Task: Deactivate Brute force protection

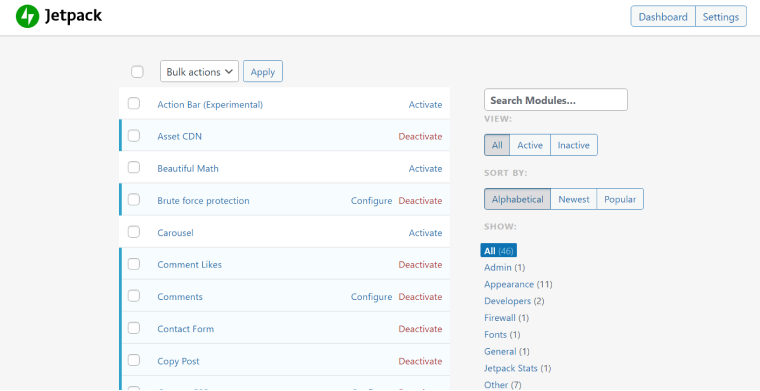Action: point(420,201)
